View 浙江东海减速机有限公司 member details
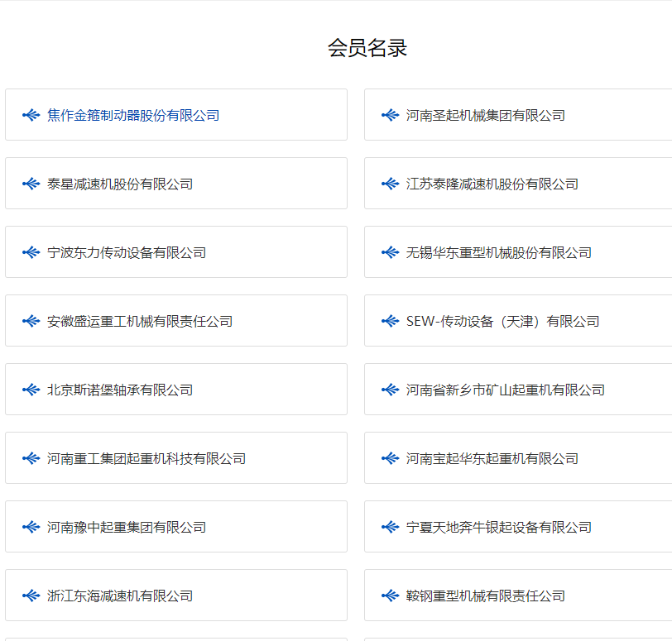 coord(120,596)
